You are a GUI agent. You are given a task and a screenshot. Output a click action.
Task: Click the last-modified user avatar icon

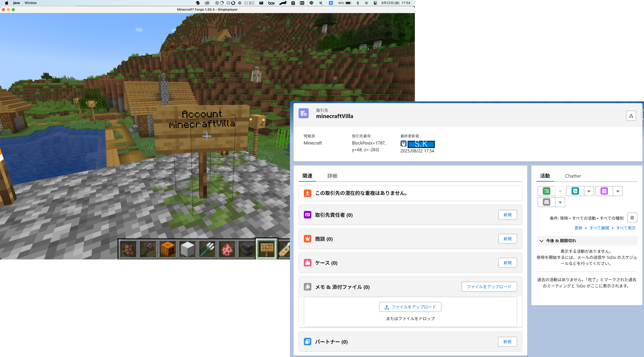pos(403,144)
